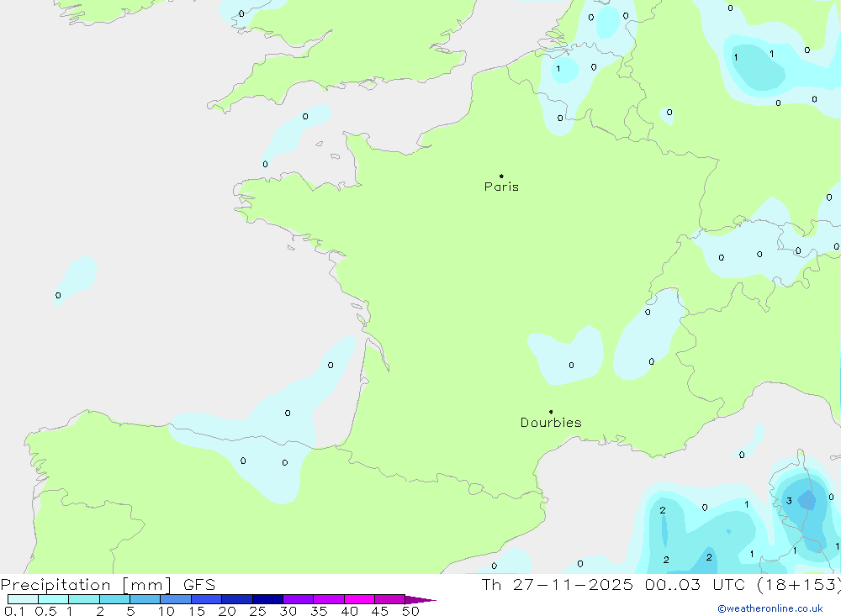Click the purple arrow tip beyond 50 in legend
This screenshot has height=616, width=841.
pos(421,599)
